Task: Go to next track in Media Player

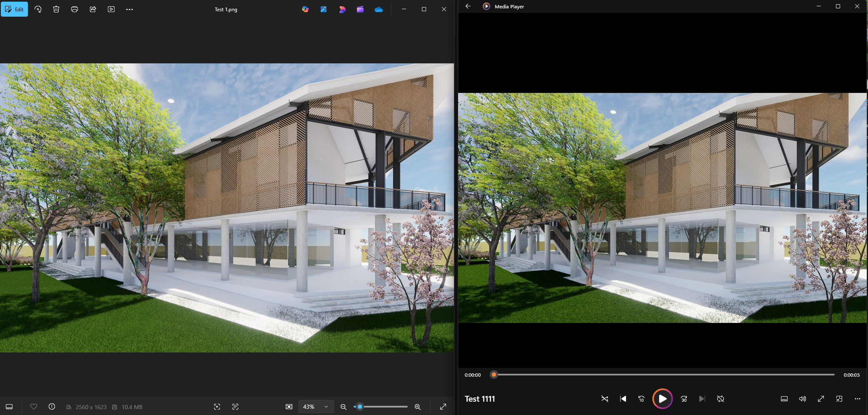Action: coord(702,399)
